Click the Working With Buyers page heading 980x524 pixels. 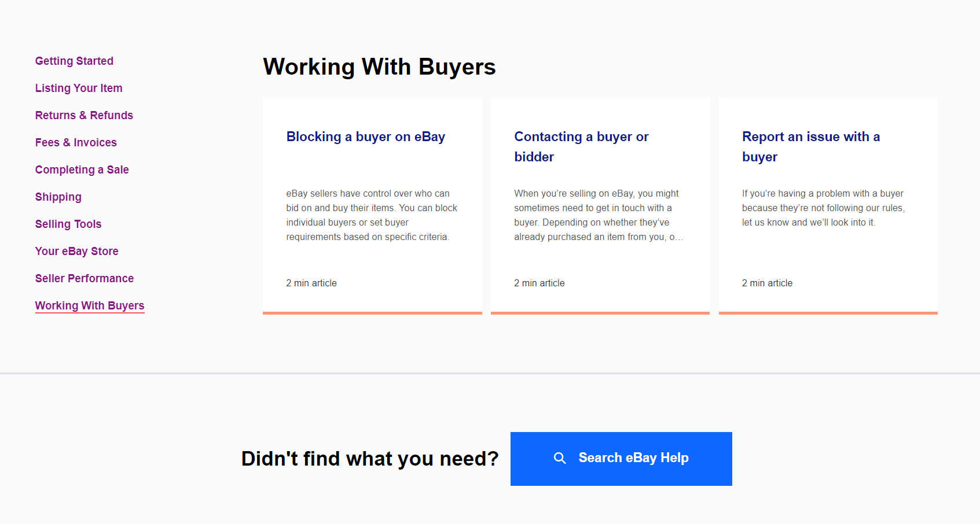point(379,67)
